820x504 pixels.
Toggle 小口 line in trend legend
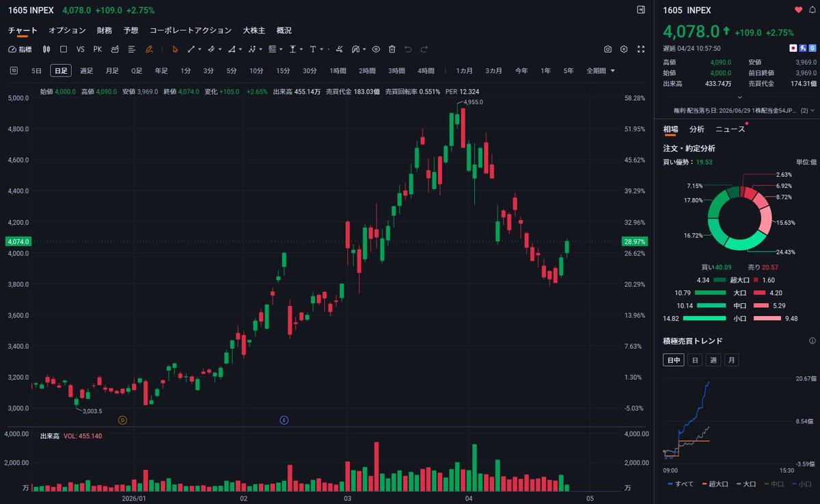pyautogui.click(x=801, y=484)
